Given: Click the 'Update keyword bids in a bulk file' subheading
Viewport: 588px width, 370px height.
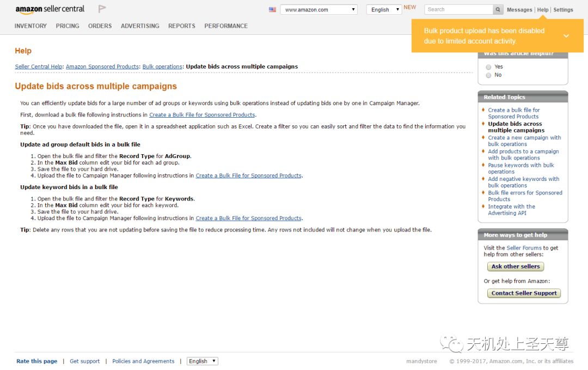Looking at the screenshot, I should tap(69, 187).
